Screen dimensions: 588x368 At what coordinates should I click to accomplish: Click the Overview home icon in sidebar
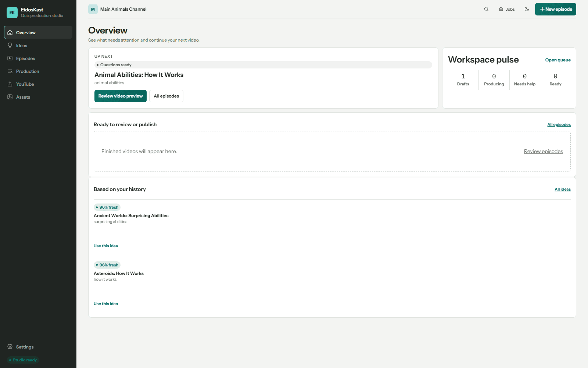[x=10, y=32]
